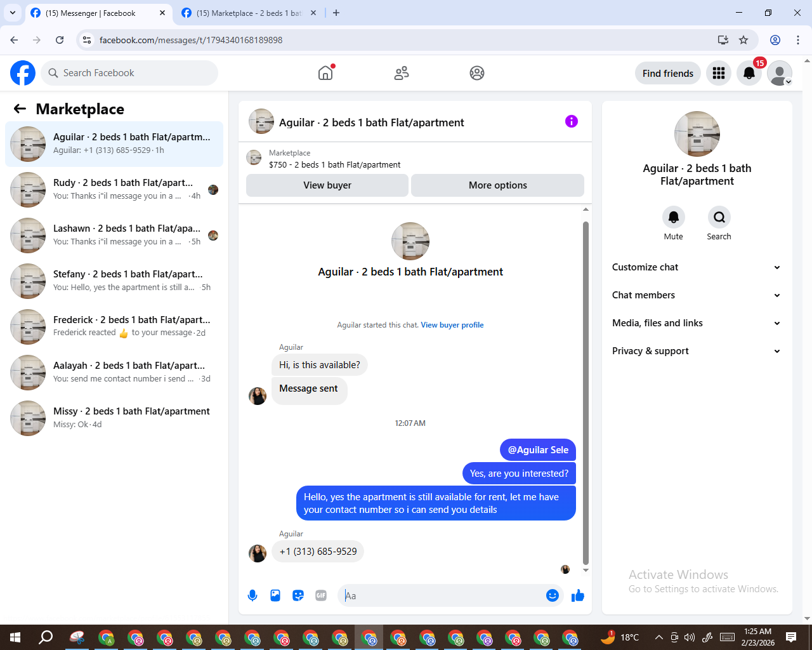The height and width of the screenshot is (650, 812).
Task: Open the Notifications bell icon
Action: coord(749,73)
